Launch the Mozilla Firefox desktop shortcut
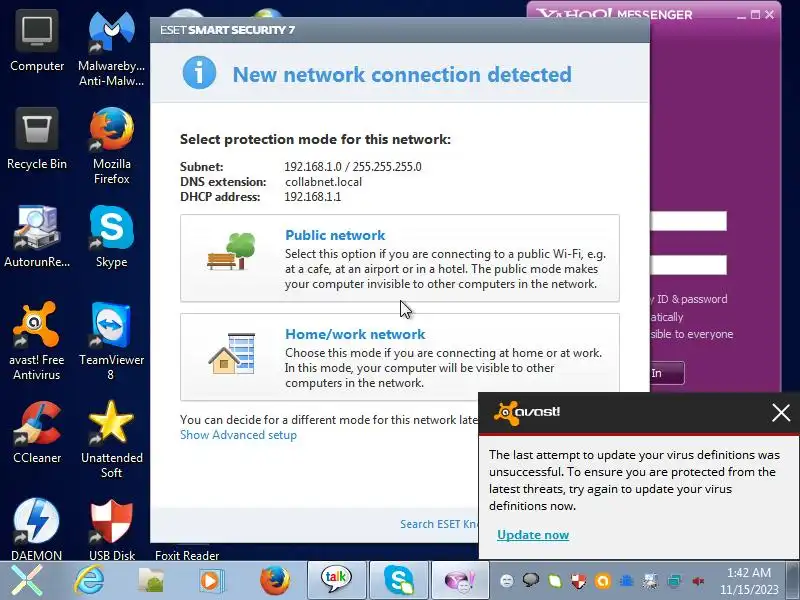The width and height of the screenshot is (800, 600). (x=111, y=146)
